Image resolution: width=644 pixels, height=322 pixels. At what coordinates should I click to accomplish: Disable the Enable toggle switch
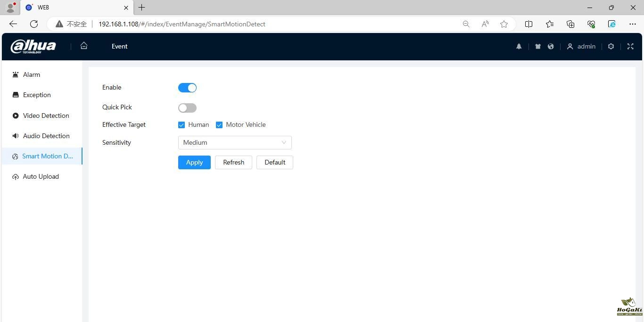tap(187, 88)
